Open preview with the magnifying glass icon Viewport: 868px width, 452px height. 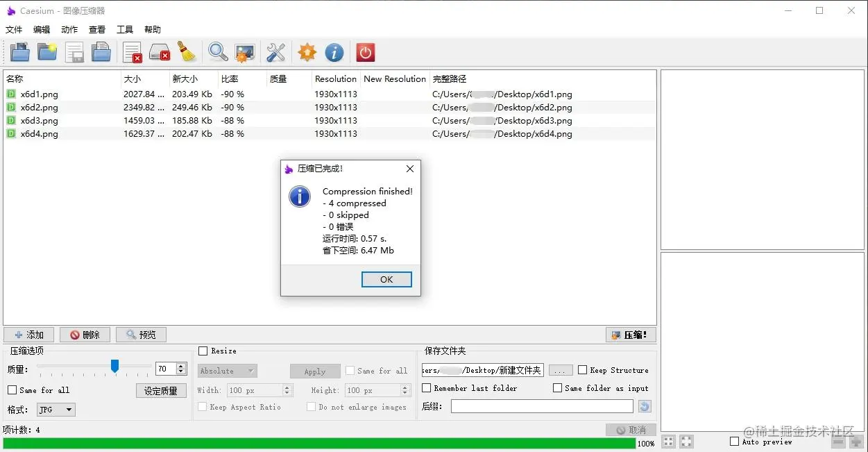218,52
